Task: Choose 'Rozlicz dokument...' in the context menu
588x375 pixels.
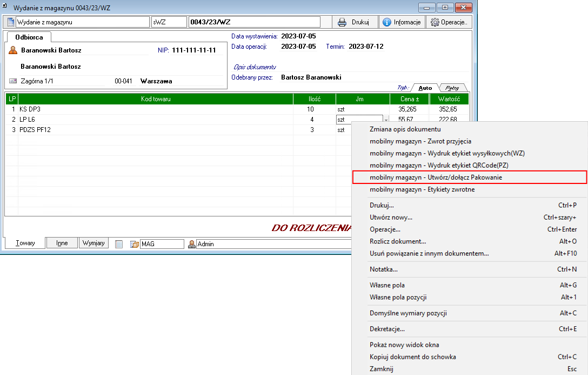Action: click(398, 241)
